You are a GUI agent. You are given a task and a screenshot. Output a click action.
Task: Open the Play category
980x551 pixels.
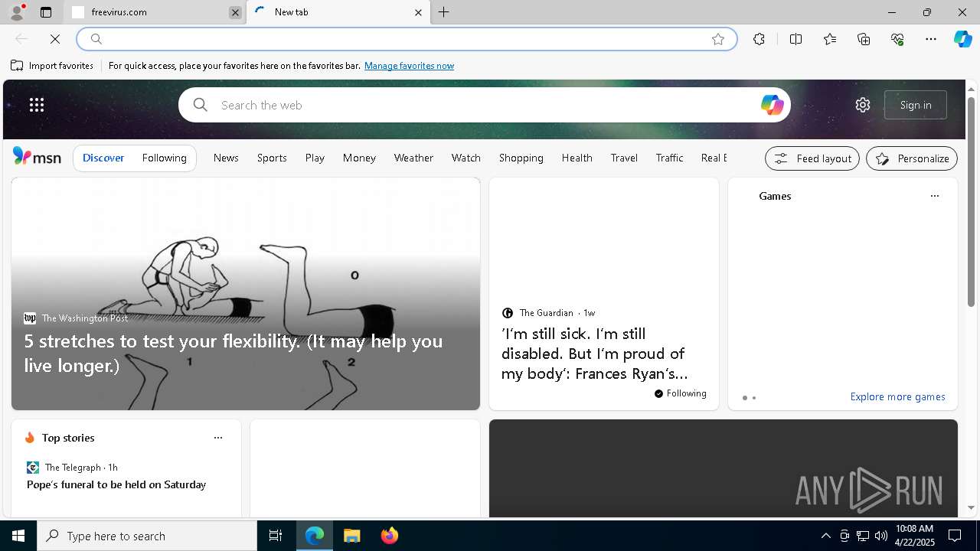tap(315, 158)
